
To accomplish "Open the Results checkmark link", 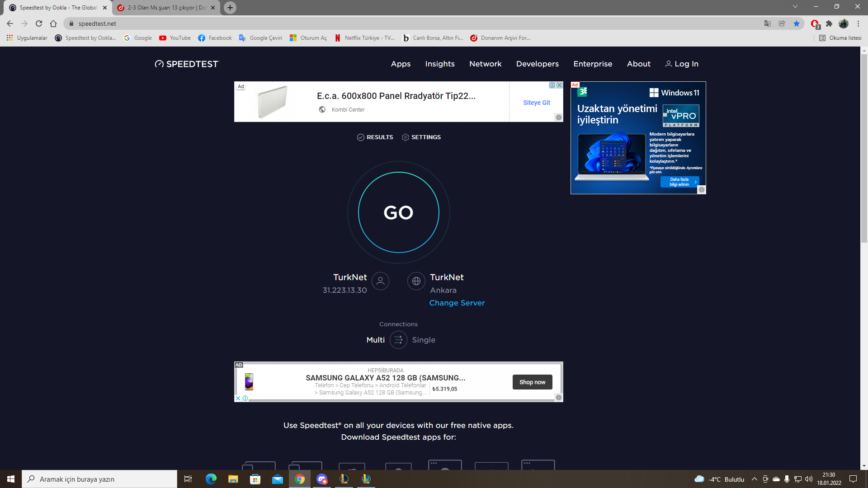I will click(375, 137).
